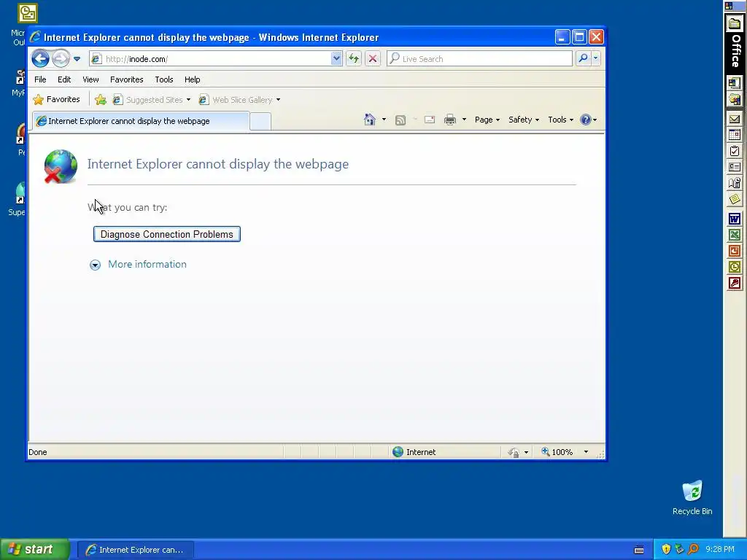Expand the address bar URL history dropdown

pos(336,59)
